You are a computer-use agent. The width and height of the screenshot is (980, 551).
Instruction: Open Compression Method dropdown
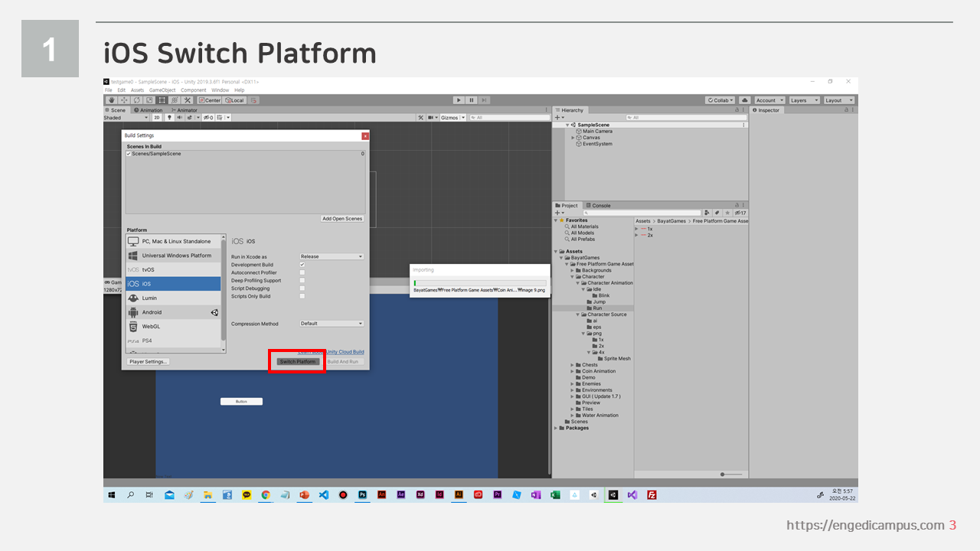click(332, 323)
